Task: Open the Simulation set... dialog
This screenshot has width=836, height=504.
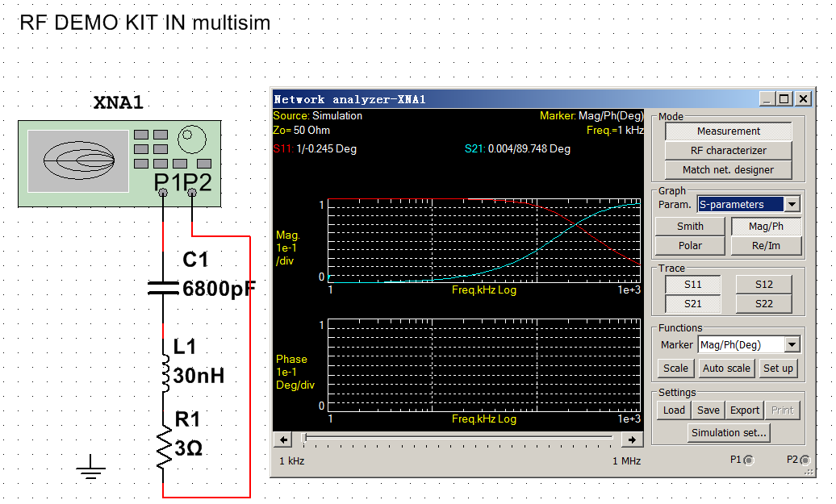Action: pos(729,433)
